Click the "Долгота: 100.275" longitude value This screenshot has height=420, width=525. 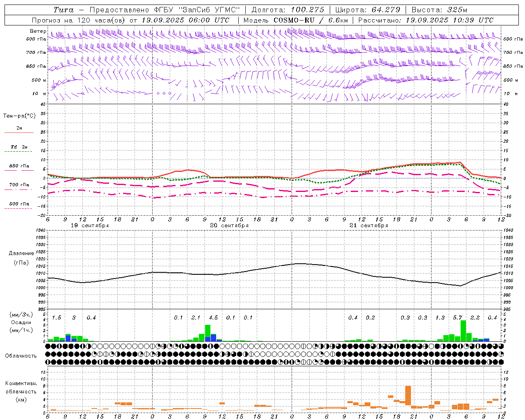[x=288, y=10]
